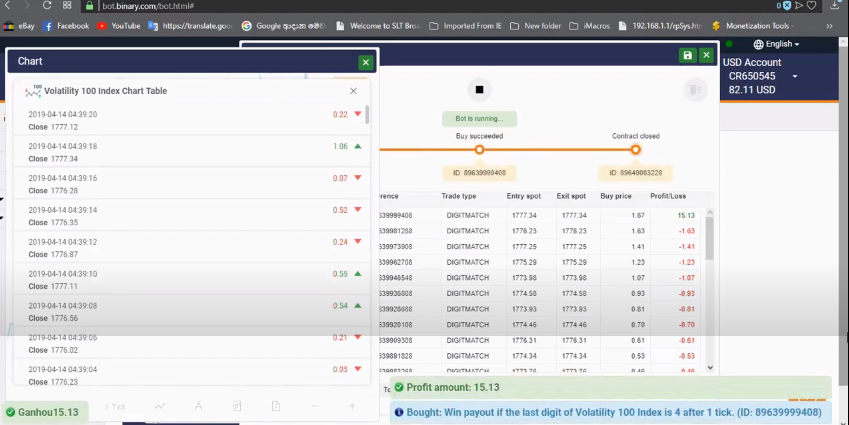Click the browser back arrow
The height and width of the screenshot is (425, 849).
[x=8, y=5]
